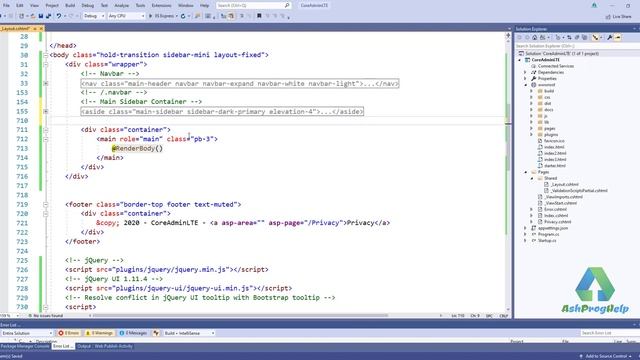Collapse the footer tag on line 719

point(46,204)
